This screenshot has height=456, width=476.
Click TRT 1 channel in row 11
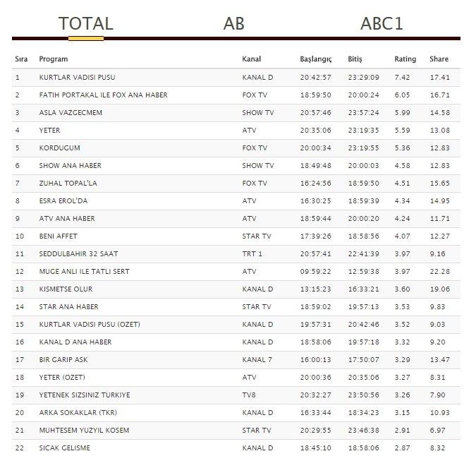coord(252,253)
